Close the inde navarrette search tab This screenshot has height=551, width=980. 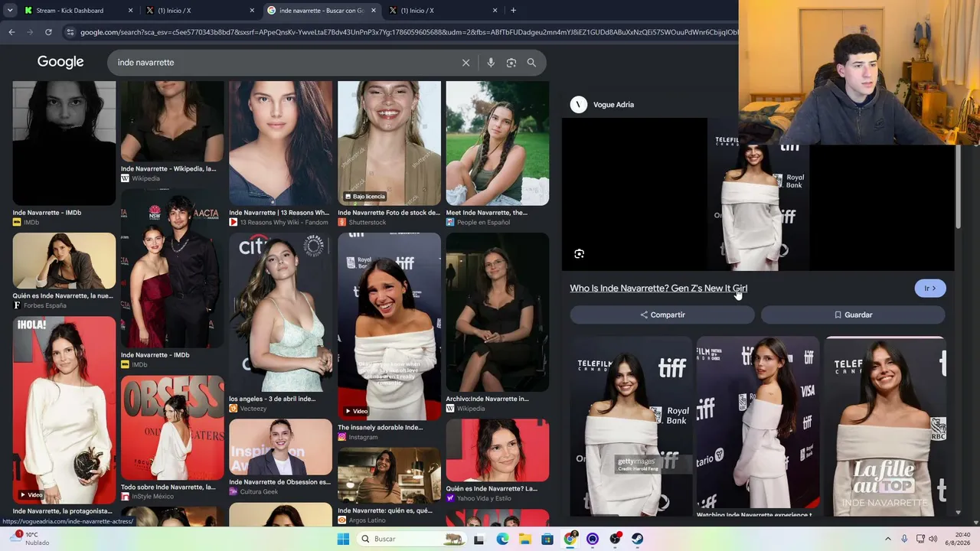[x=374, y=11]
